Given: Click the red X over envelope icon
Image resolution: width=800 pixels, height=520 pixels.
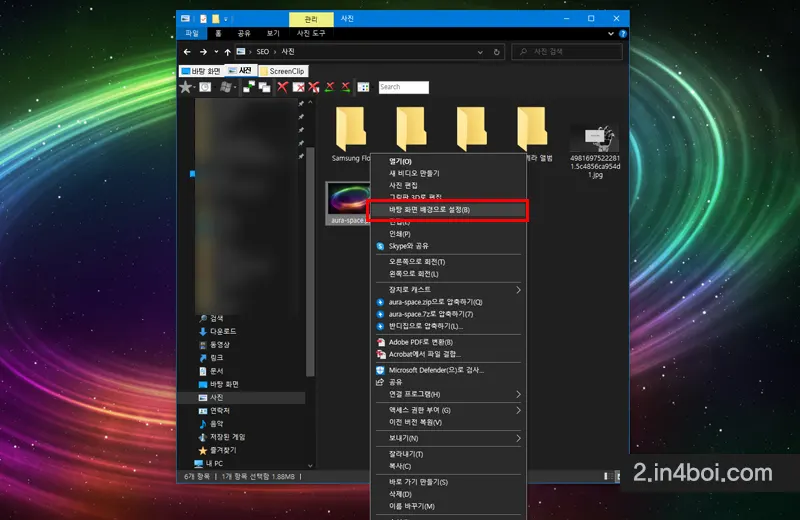Looking at the screenshot, I should click(x=298, y=87).
